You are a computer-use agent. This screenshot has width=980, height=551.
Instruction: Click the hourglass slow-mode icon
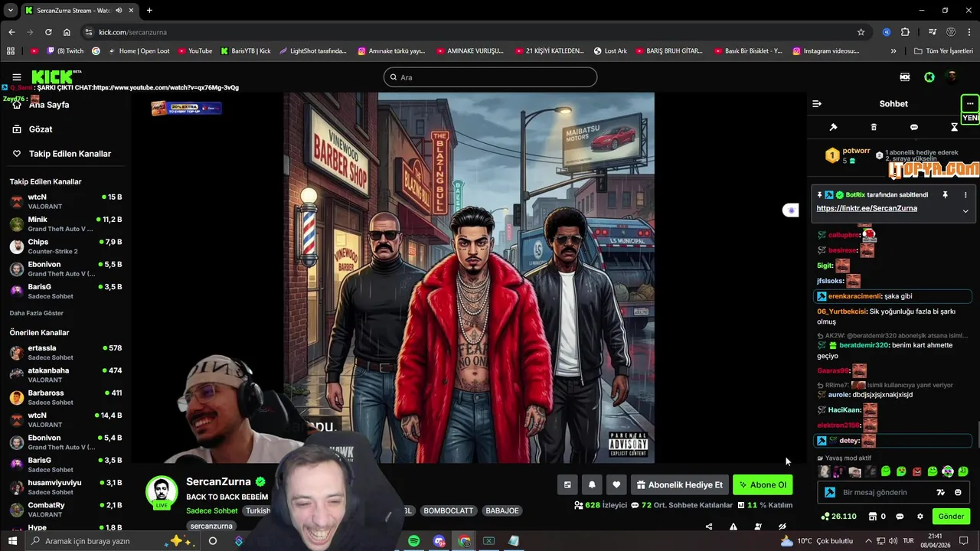click(x=955, y=127)
